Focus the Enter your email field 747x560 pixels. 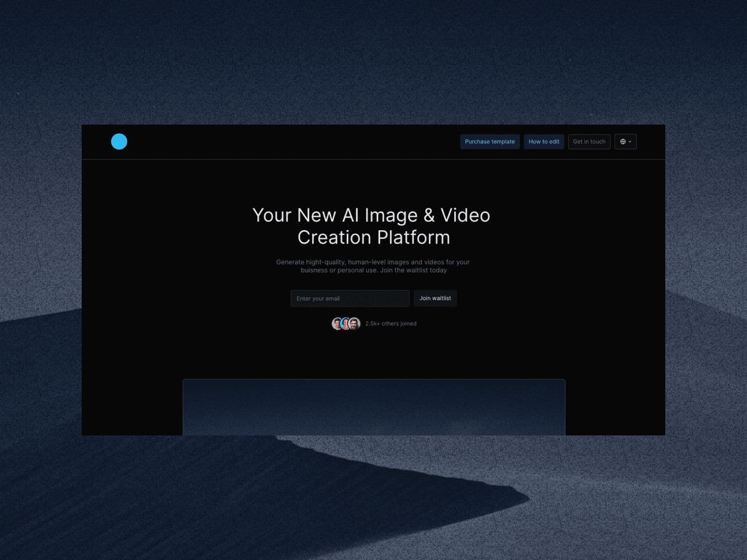(x=350, y=298)
